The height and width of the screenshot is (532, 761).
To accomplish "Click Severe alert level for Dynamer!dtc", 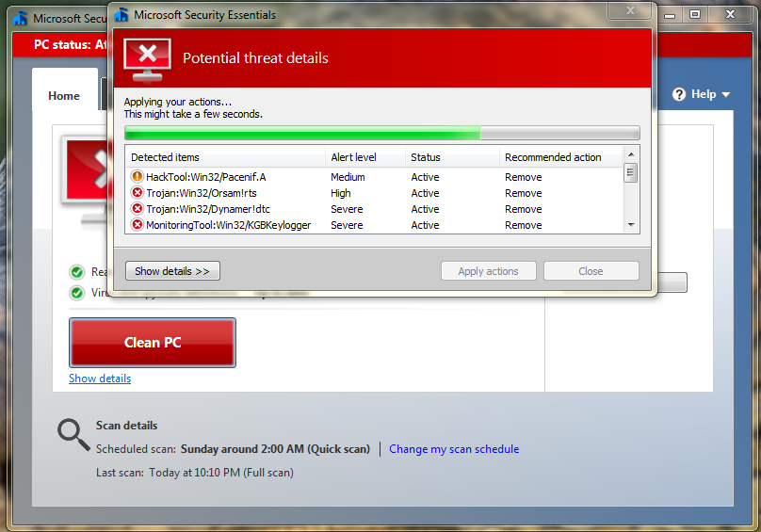I will tap(347, 209).
